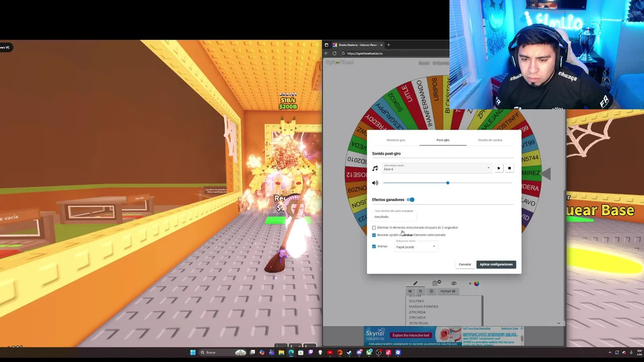
Task: Open TikTok from the taskbar
Action: (x=388, y=352)
